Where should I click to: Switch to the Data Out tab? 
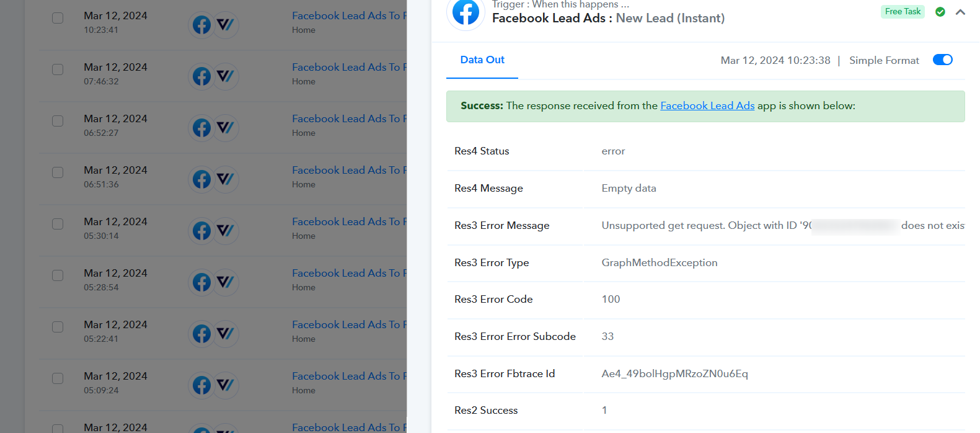coord(482,60)
